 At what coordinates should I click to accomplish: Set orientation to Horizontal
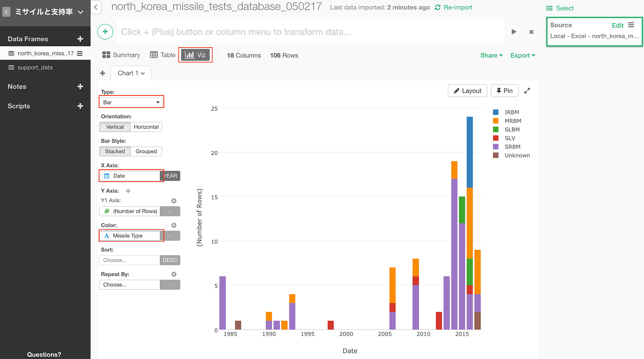[146, 127]
